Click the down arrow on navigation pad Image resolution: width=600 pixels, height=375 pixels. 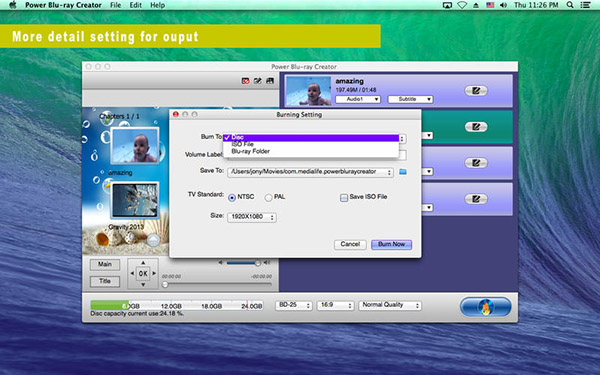tap(143, 284)
